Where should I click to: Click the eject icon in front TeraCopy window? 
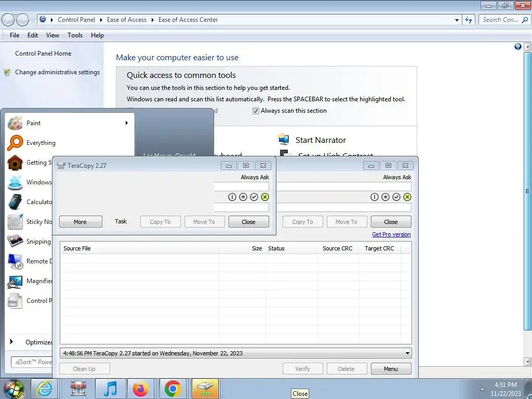click(243, 197)
